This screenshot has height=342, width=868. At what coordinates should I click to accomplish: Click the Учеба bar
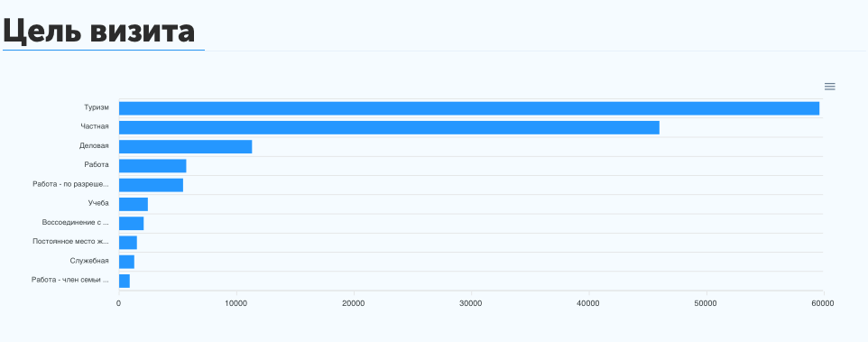[x=134, y=204]
